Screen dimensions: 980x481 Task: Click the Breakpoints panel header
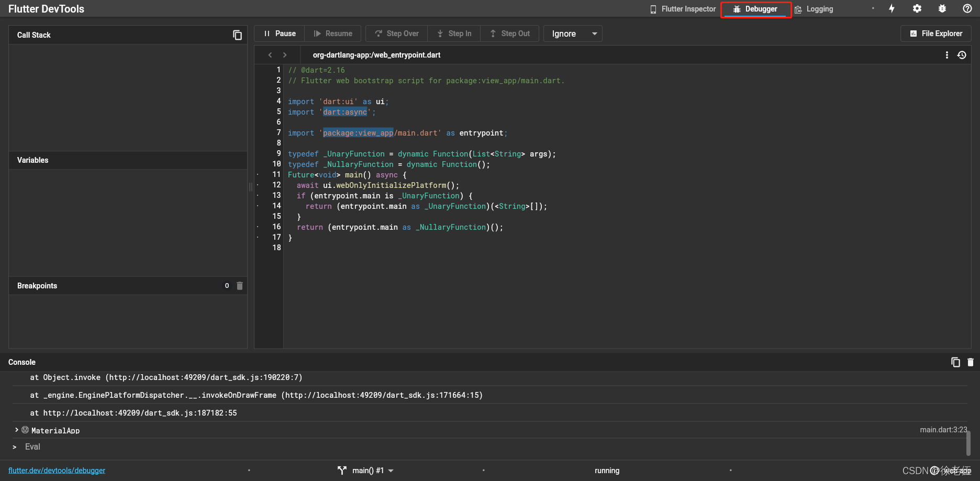[128, 286]
